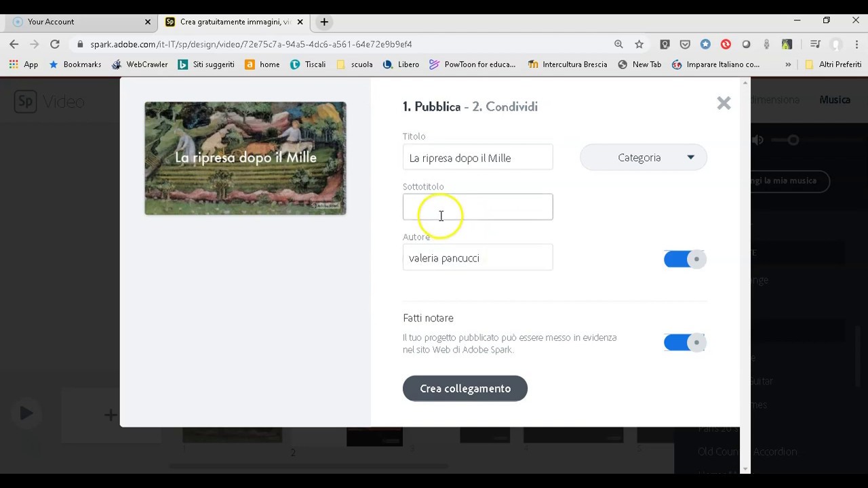Screen dimensions: 868x488
Task: Open the WebCrawler bookmark
Action: (140, 64)
